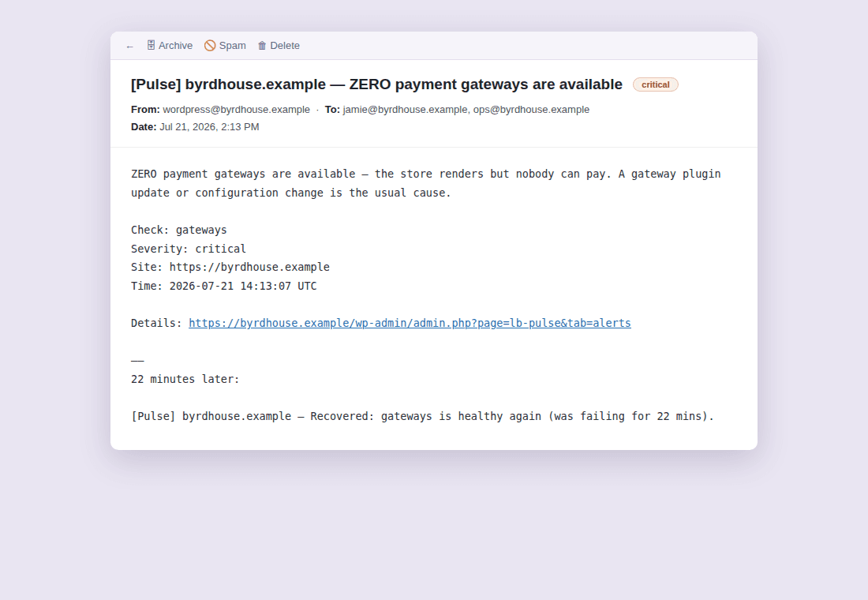Click the 'From:' label

pyautogui.click(x=145, y=110)
